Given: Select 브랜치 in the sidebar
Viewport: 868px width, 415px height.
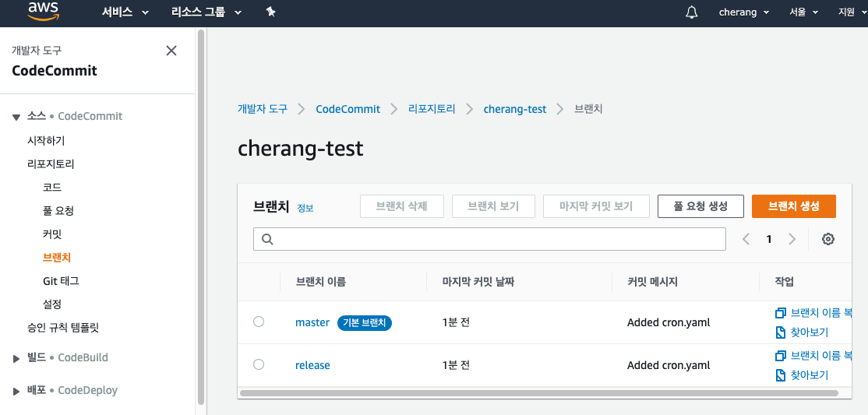Looking at the screenshot, I should point(56,257).
